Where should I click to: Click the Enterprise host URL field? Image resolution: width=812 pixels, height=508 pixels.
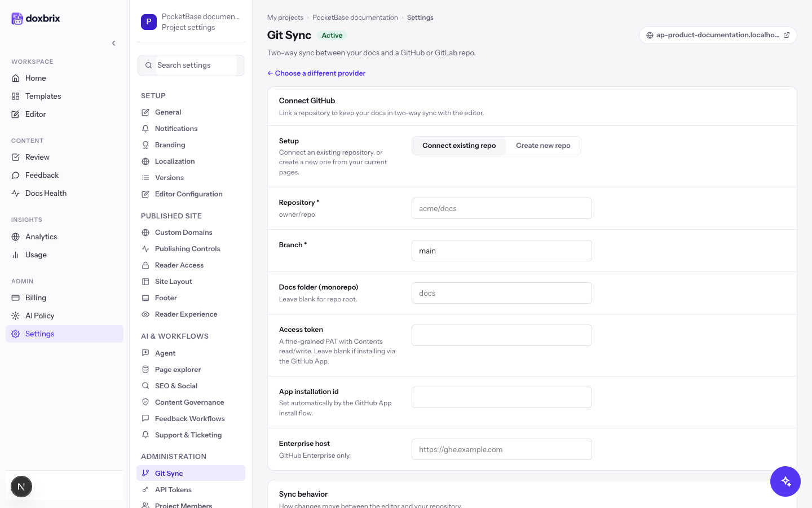(x=502, y=449)
